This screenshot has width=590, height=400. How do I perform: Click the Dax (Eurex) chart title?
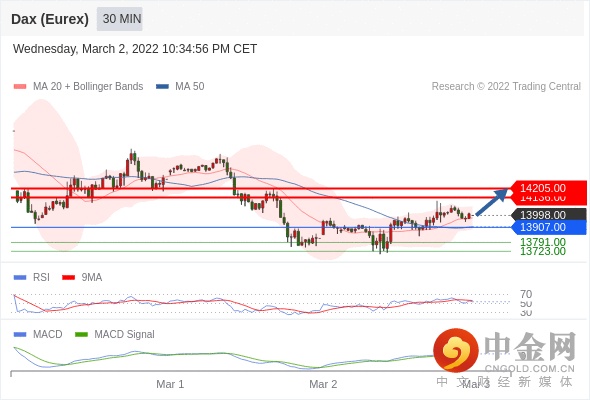coord(50,19)
